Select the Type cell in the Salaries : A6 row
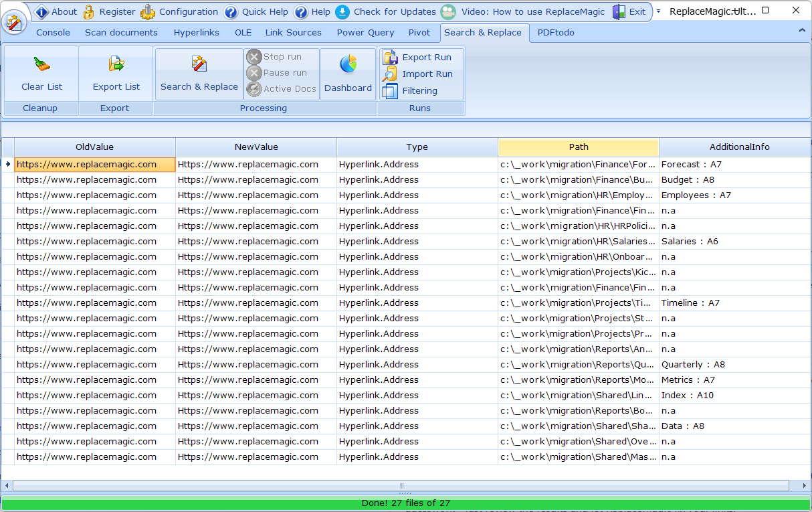812x512 pixels. [417, 242]
